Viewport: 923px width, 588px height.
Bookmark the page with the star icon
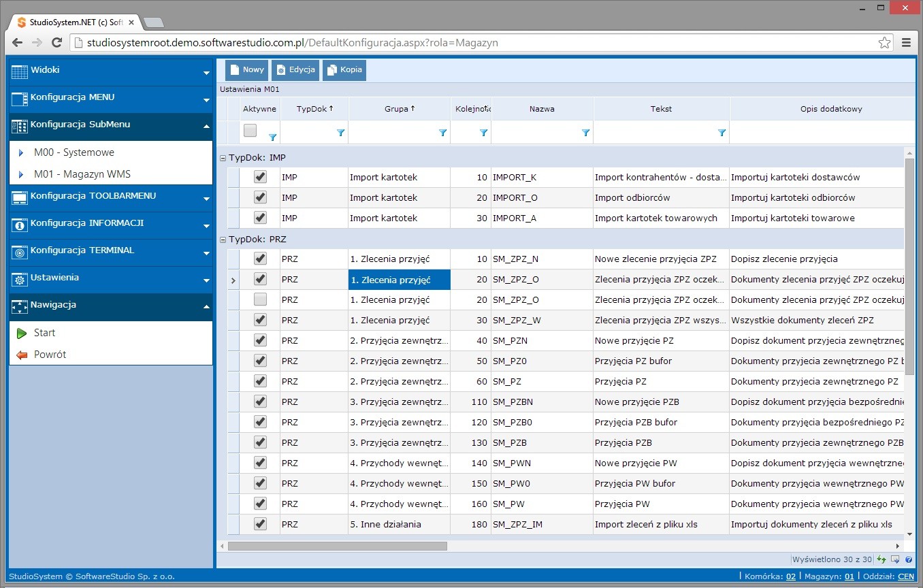point(884,42)
